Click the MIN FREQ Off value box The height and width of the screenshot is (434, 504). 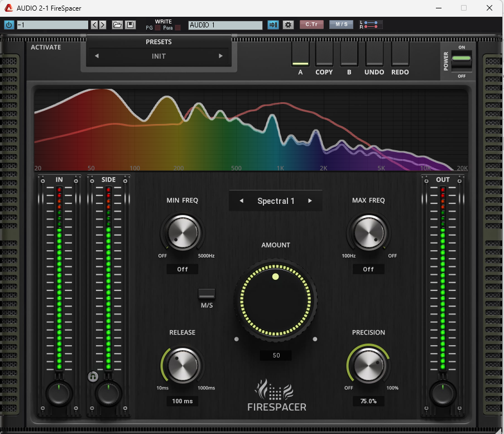(183, 269)
